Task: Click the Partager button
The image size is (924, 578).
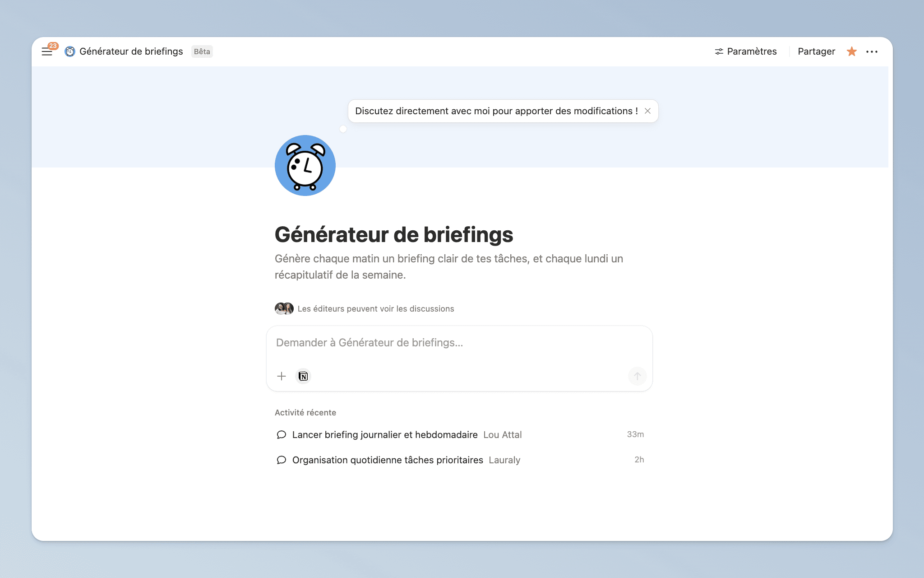Action: (x=816, y=51)
